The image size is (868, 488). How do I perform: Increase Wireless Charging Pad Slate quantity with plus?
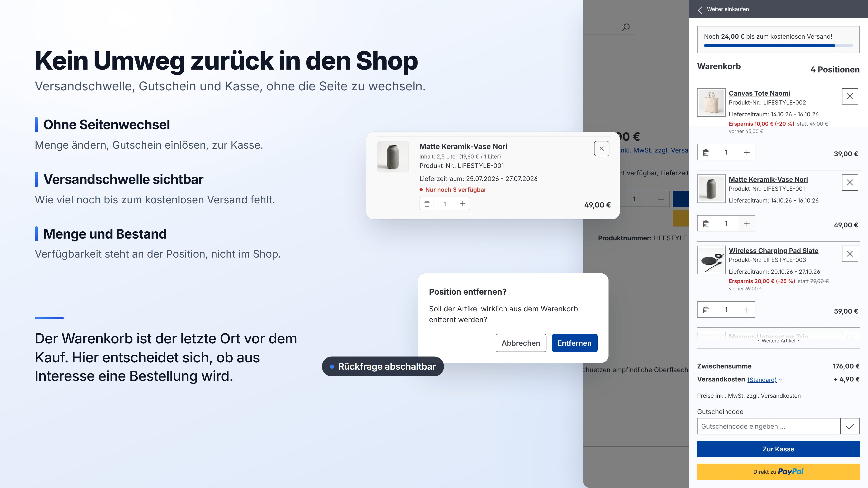click(x=747, y=310)
